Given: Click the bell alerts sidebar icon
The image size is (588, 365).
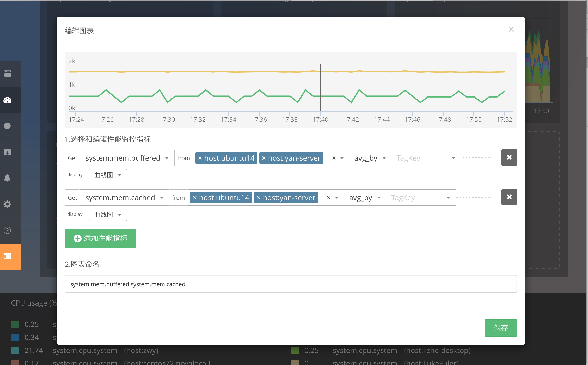Looking at the screenshot, I should (7, 178).
